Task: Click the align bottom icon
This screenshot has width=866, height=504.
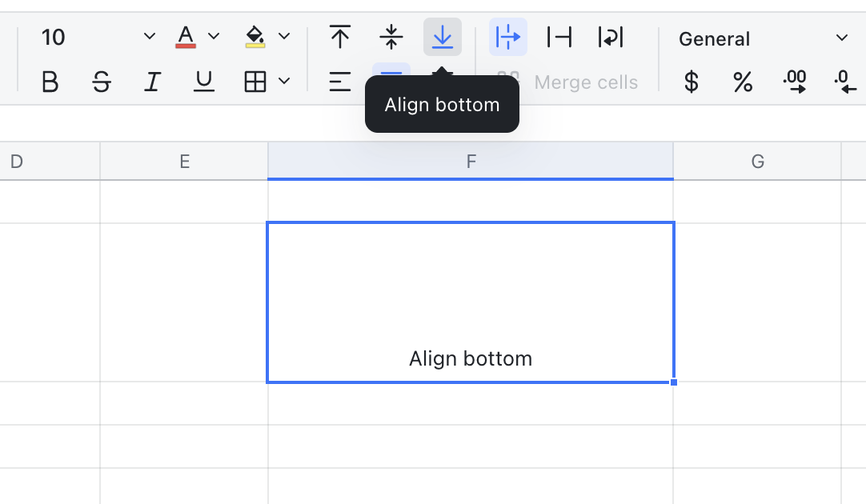Action: (x=443, y=37)
